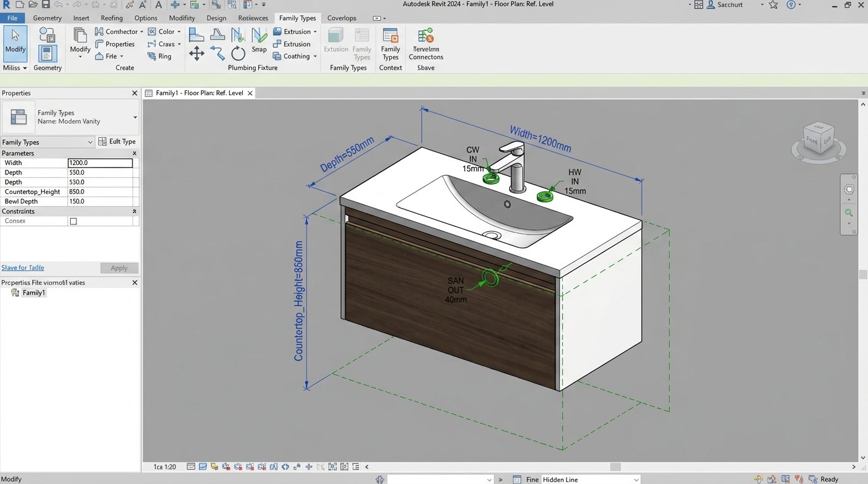Open the Color dropdown arrow
Image resolution: width=868 pixels, height=484 pixels.
coord(179,32)
